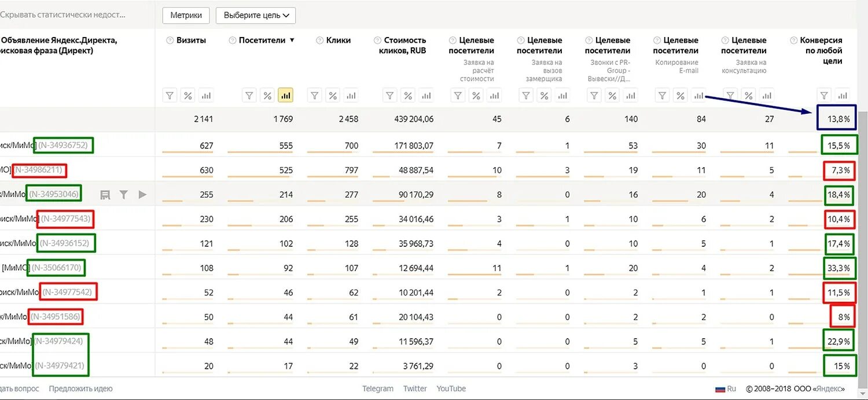Viewport: 868px width, 400px height.
Task: Click the Конверсия по любой цели header
Action: tap(821, 51)
